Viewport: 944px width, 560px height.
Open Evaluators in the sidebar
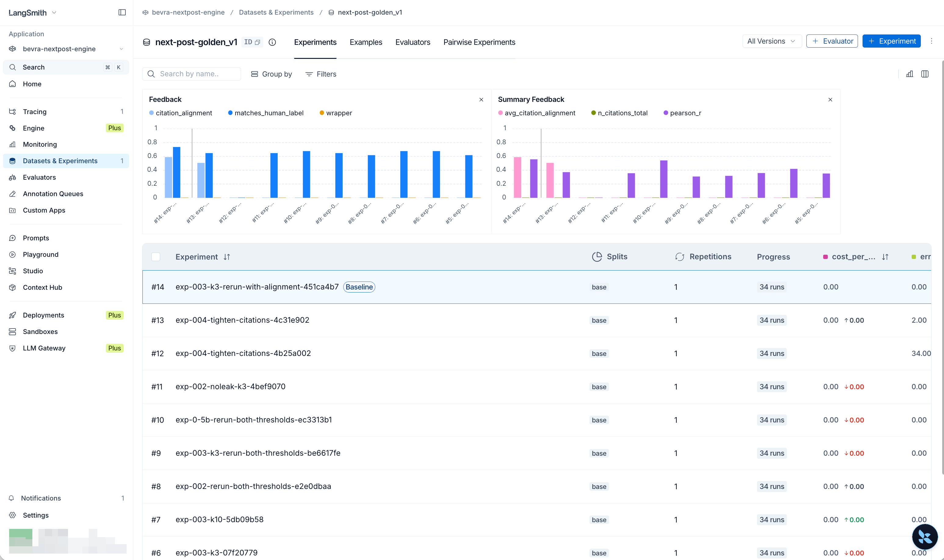66,177
